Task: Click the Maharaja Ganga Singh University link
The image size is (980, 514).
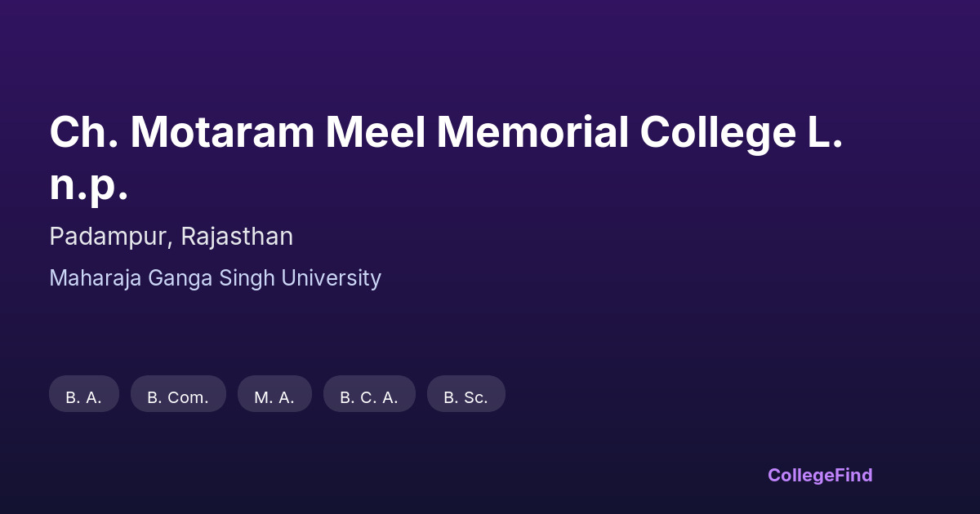Action: pos(215,278)
